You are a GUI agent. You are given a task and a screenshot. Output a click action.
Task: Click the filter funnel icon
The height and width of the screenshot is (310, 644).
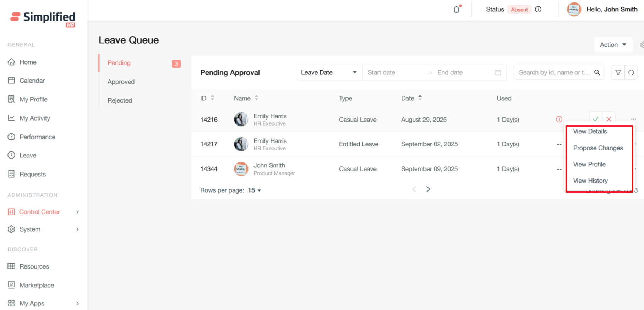[618, 72]
